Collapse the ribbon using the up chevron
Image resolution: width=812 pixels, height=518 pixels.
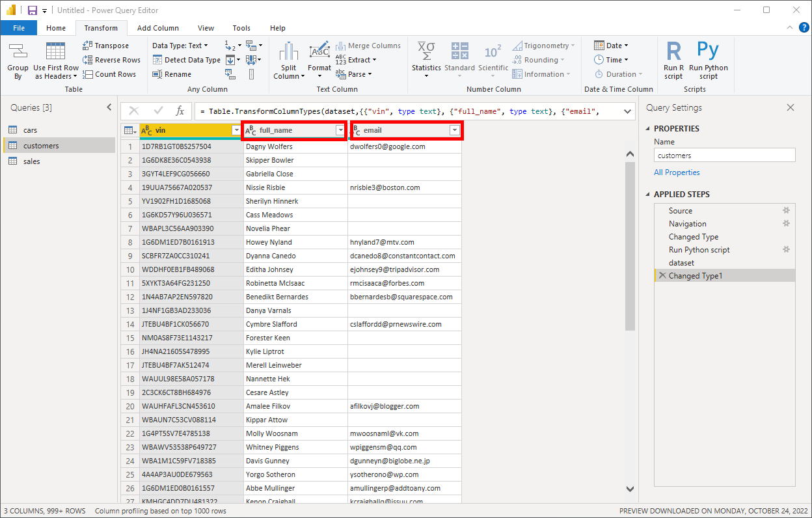(x=790, y=28)
